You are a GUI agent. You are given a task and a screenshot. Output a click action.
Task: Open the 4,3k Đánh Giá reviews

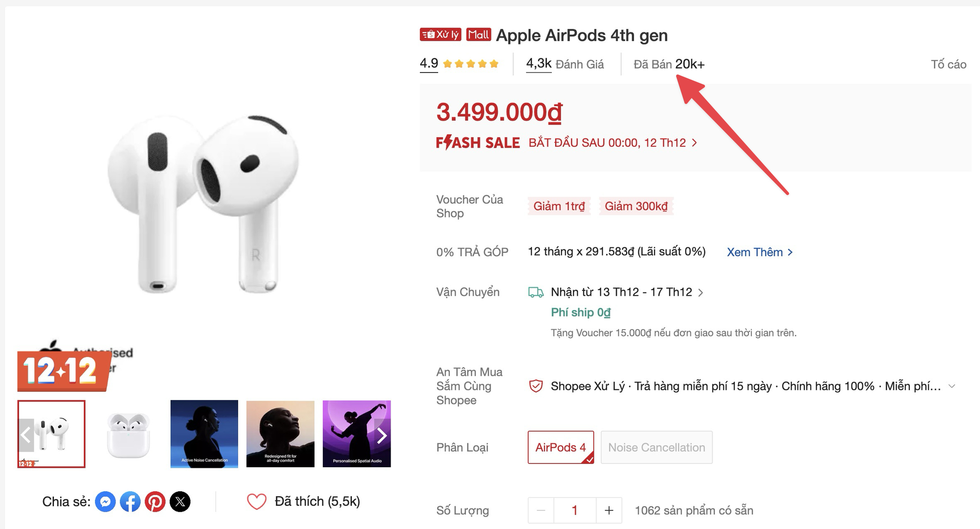(x=564, y=64)
